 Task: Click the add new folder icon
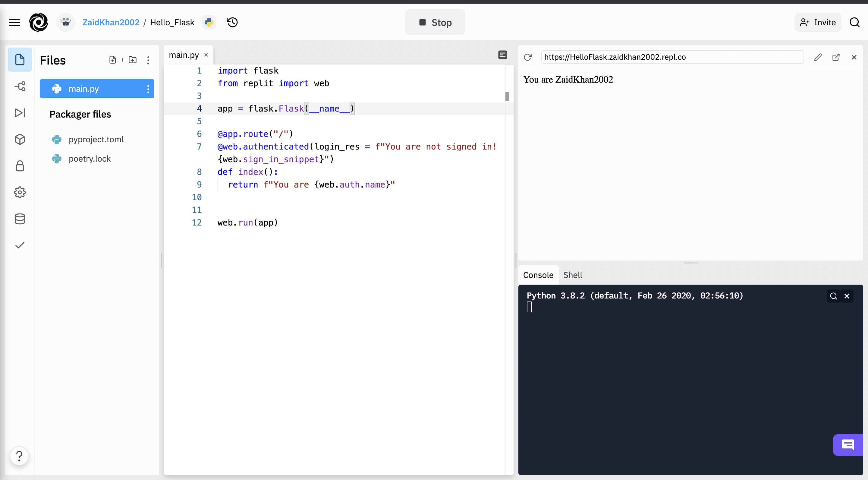click(133, 60)
